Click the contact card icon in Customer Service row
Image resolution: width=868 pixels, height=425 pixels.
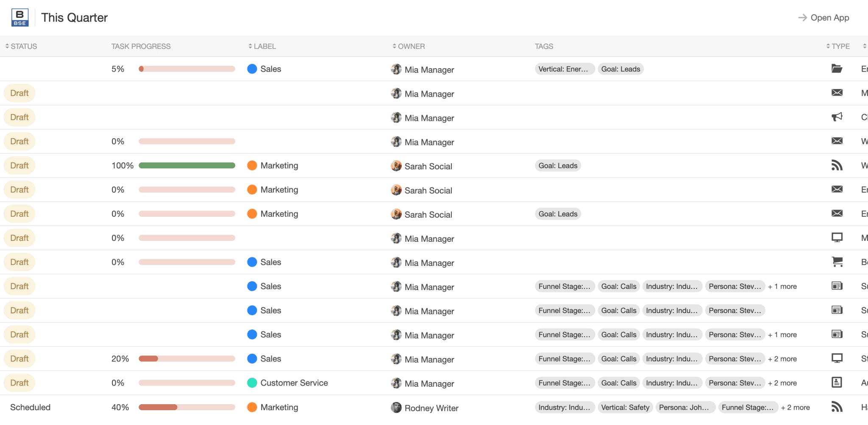pyautogui.click(x=837, y=383)
